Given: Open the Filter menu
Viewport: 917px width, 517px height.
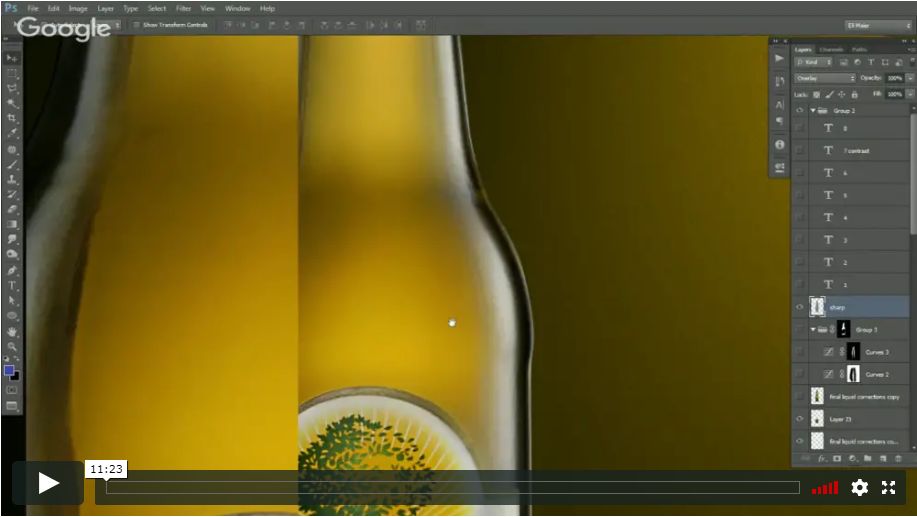Looking at the screenshot, I should (184, 8).
